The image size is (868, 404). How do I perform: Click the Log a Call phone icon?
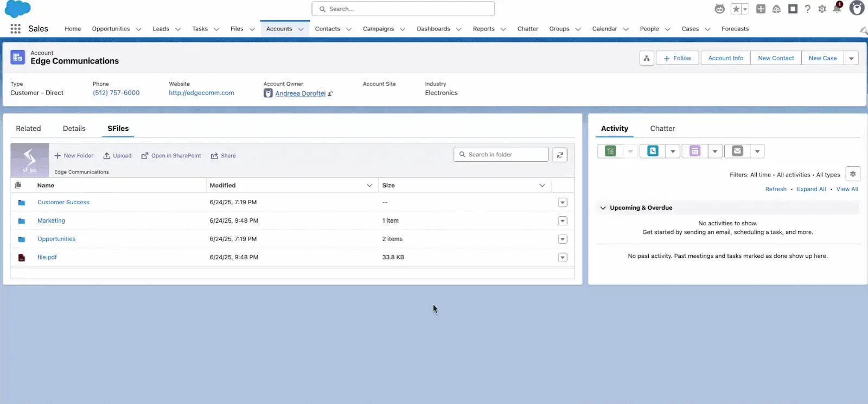653,151
